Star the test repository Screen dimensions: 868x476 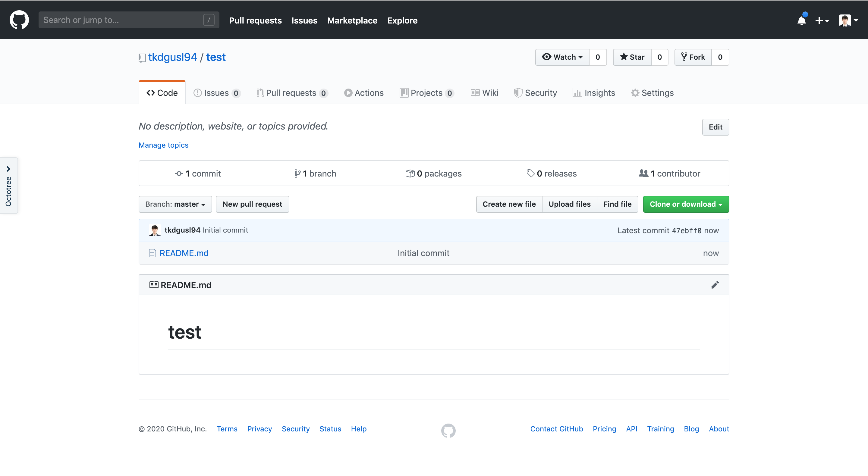point(632,57)
